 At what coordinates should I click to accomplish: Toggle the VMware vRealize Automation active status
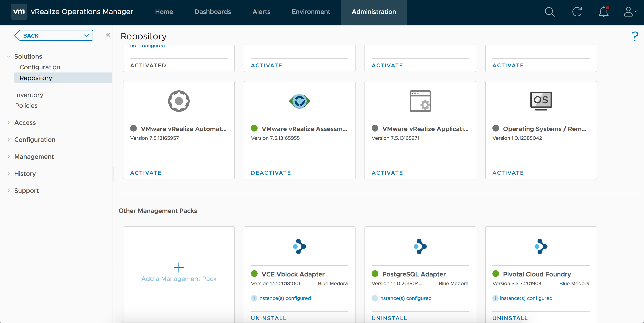pos(145,172)
